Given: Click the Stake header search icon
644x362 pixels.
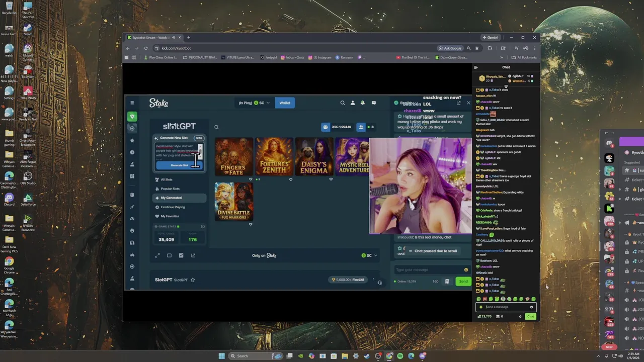Looking at the screenshot, I should 343,103.
